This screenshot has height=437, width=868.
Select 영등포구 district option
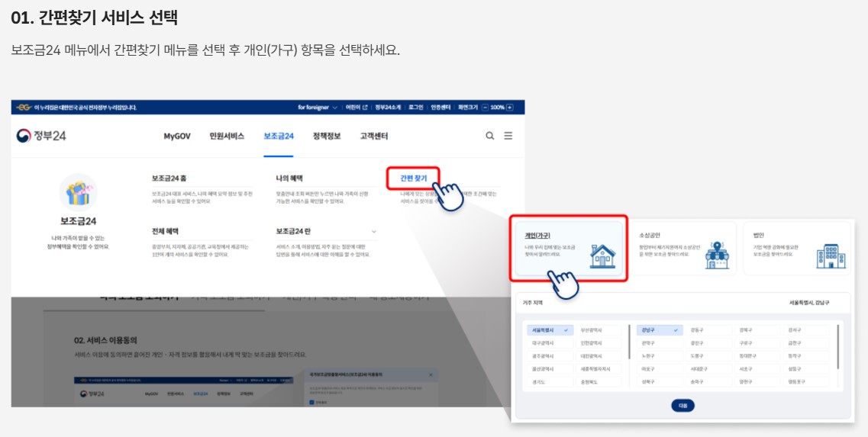click(806, 381)
